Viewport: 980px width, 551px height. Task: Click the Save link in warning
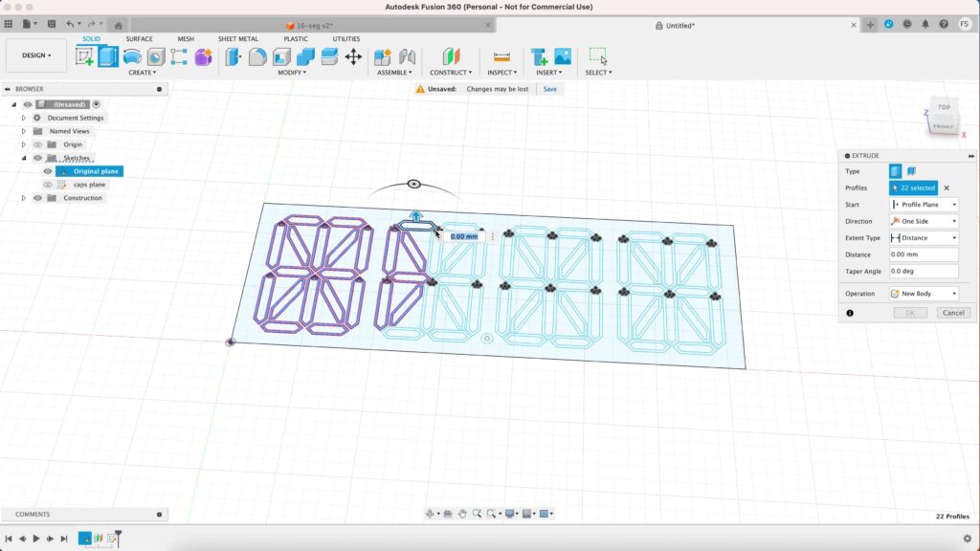549,89
